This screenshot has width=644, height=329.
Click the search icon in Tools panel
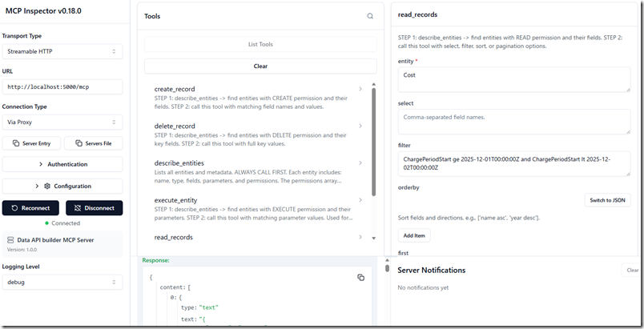370,16
